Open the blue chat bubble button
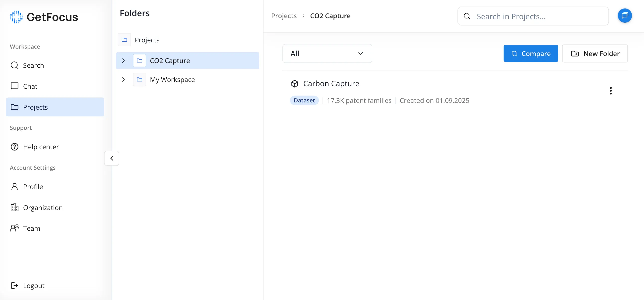 coord(625,16)
